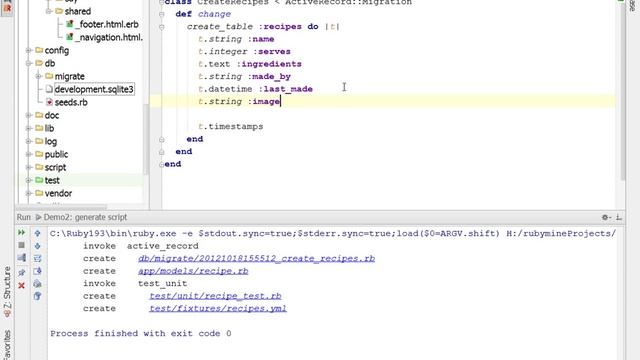Image resolution: width=640 pixels, height=360 pixels.
Task: Expand the doc folder
Action: (29, 116)
